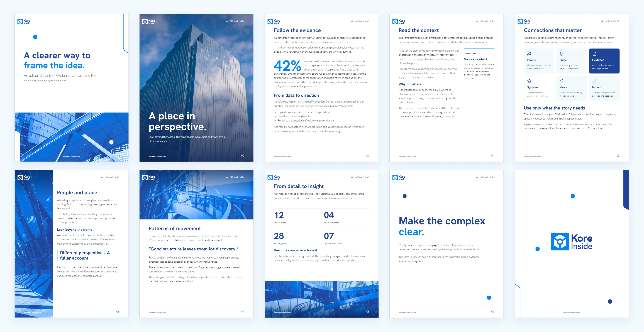This screenshot has height=332, width=644.
Task: Click the Systems stacked-layers icon
Action: [x=529, y=81]
